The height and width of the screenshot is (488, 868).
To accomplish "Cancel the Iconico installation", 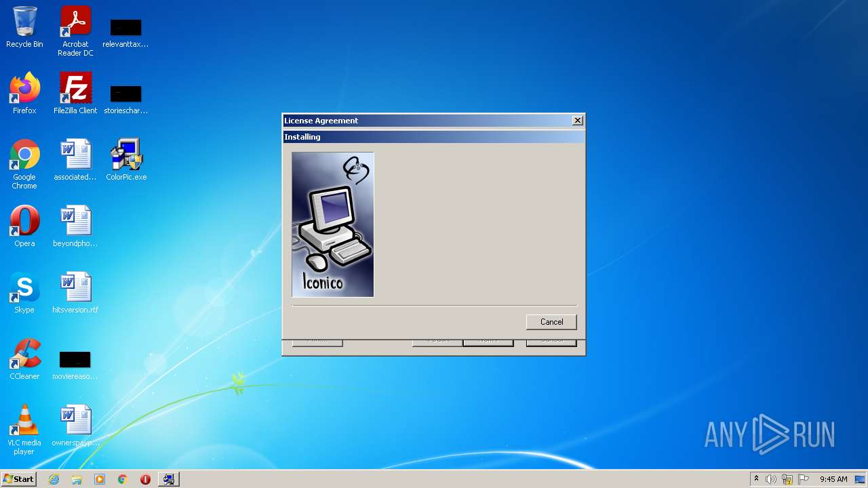I will [551, 322].
